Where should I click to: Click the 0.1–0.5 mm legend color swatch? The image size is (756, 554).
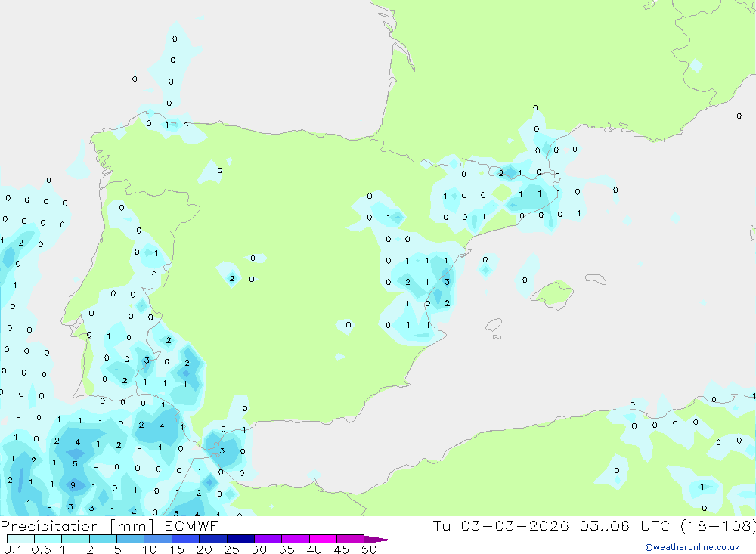[x=20, y=539]
